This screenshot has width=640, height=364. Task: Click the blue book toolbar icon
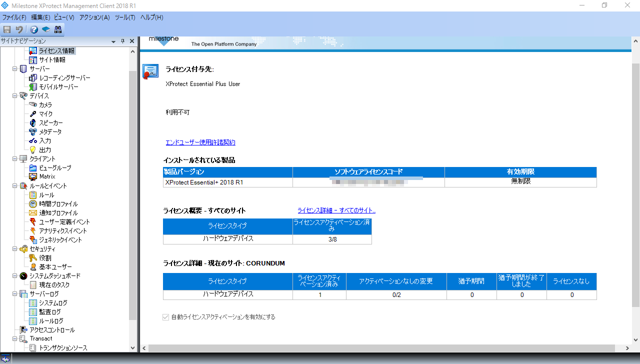46,29
